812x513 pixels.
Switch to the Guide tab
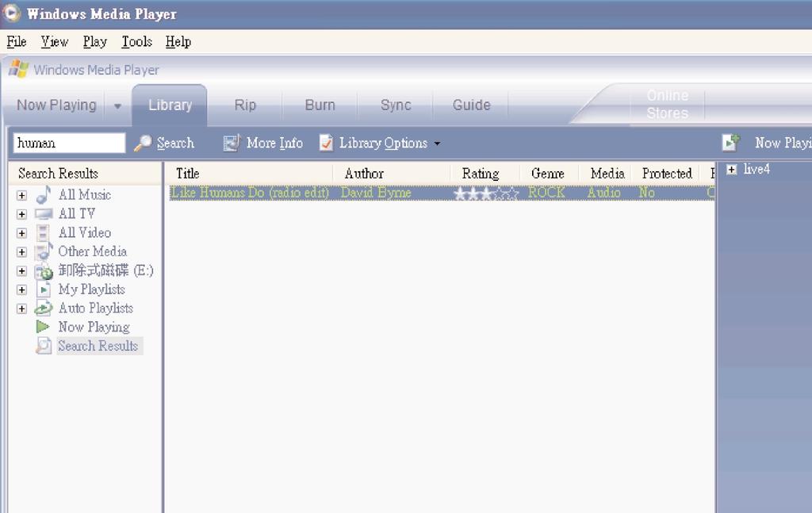471,105
